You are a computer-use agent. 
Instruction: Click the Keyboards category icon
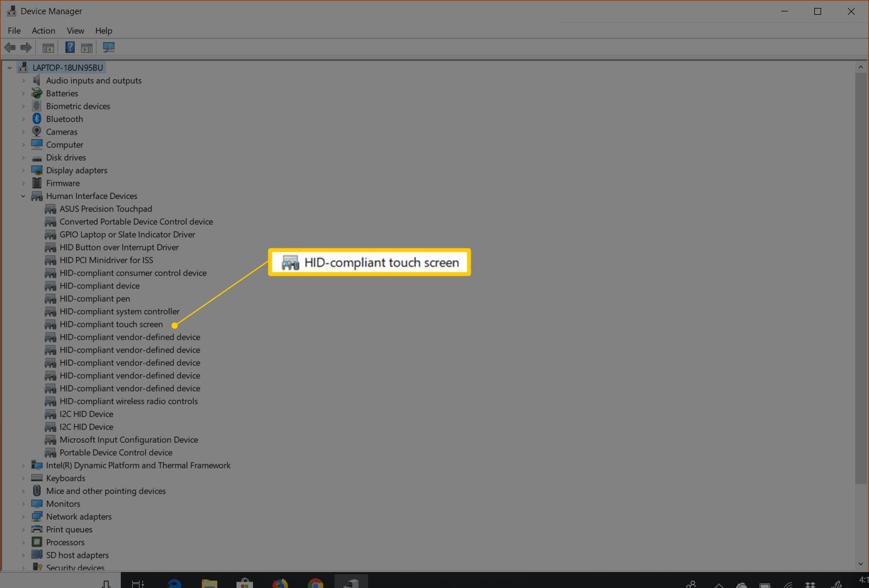pyautogui.click(x=37, y=478)
